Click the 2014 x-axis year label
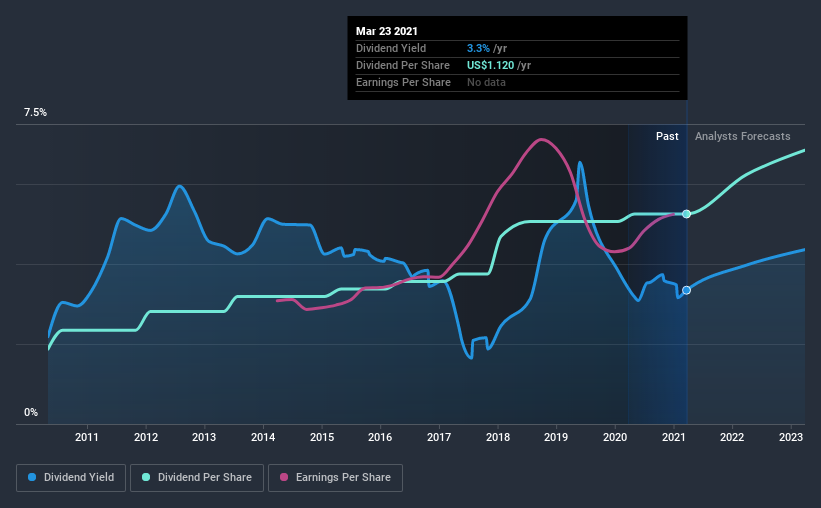821x508 pixels. click(263, 437)
